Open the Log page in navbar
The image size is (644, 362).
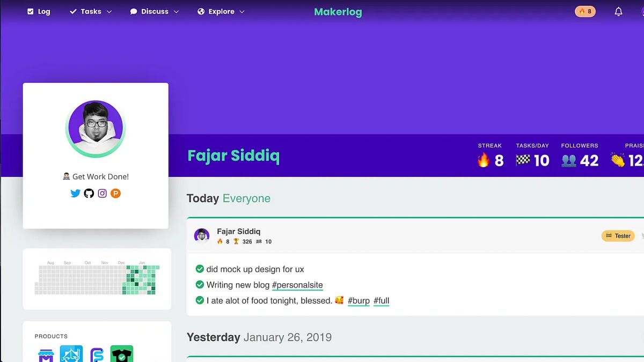(x=39, y=11)
